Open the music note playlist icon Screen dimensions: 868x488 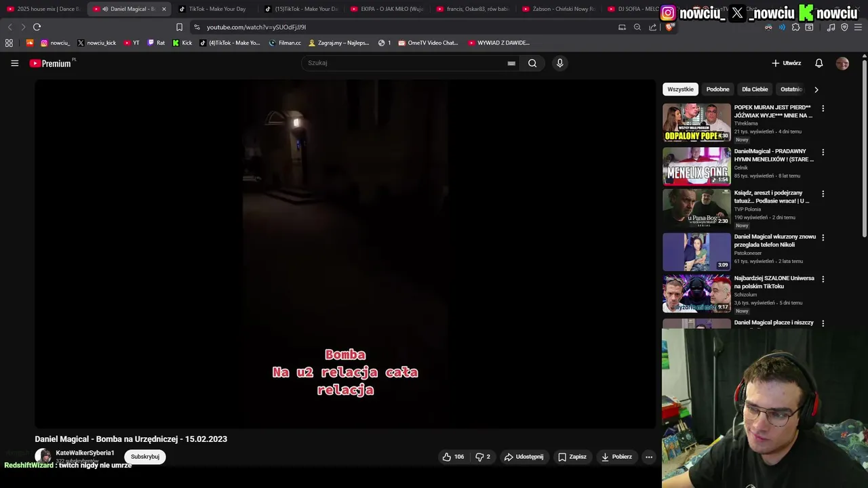[x=831, y=27]
